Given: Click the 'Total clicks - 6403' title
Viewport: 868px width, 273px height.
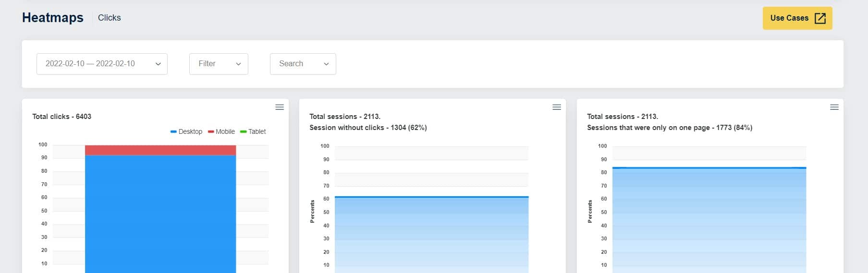Looking at the screenshot, I should tap(62, 117).
